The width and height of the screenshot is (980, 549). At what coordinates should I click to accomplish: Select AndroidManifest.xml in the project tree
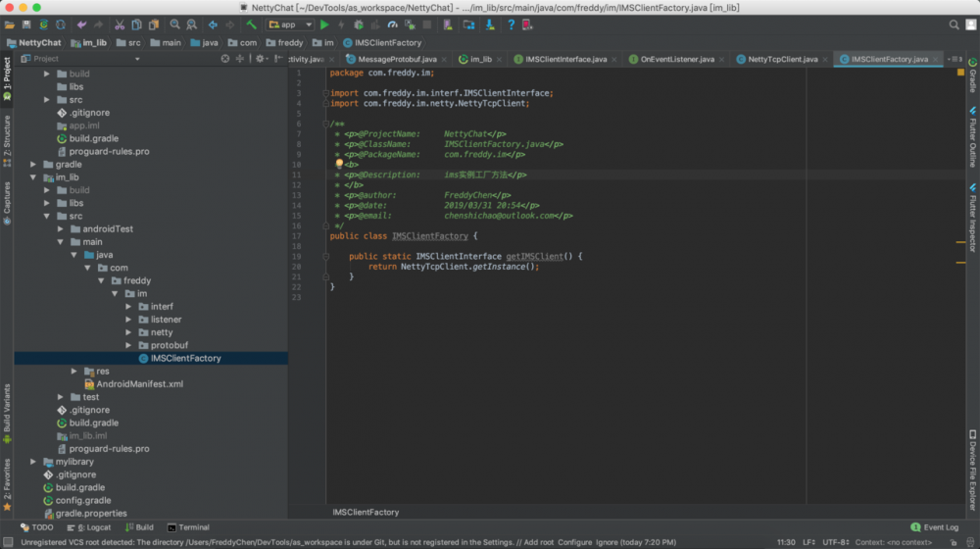pyautogui.click(x=139, y=384)
